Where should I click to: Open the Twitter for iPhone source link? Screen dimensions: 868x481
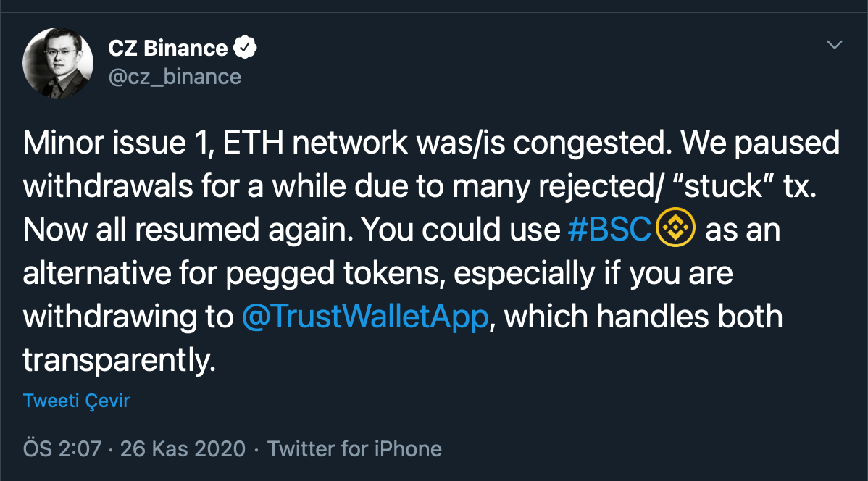tap(354, 448)
